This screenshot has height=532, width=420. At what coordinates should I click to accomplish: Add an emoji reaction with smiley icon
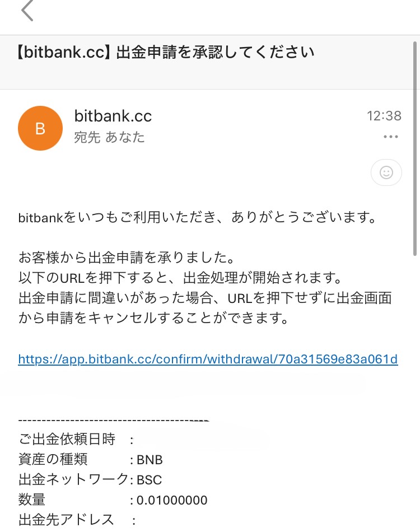click(386, 172)
